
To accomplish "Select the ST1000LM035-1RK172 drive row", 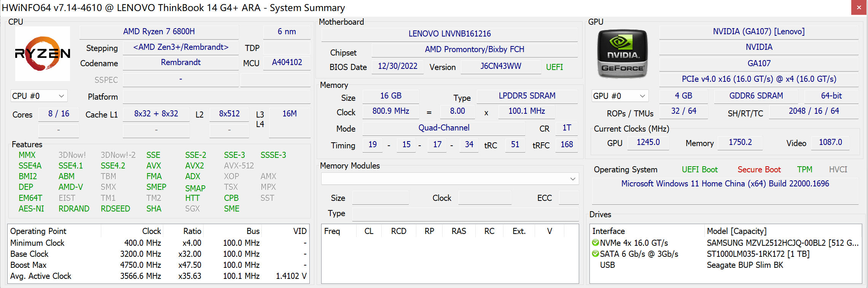I will [x=725, y=254].
